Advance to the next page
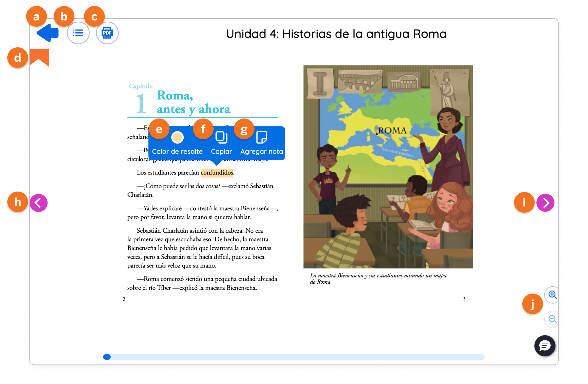 (x=546, y=202)
